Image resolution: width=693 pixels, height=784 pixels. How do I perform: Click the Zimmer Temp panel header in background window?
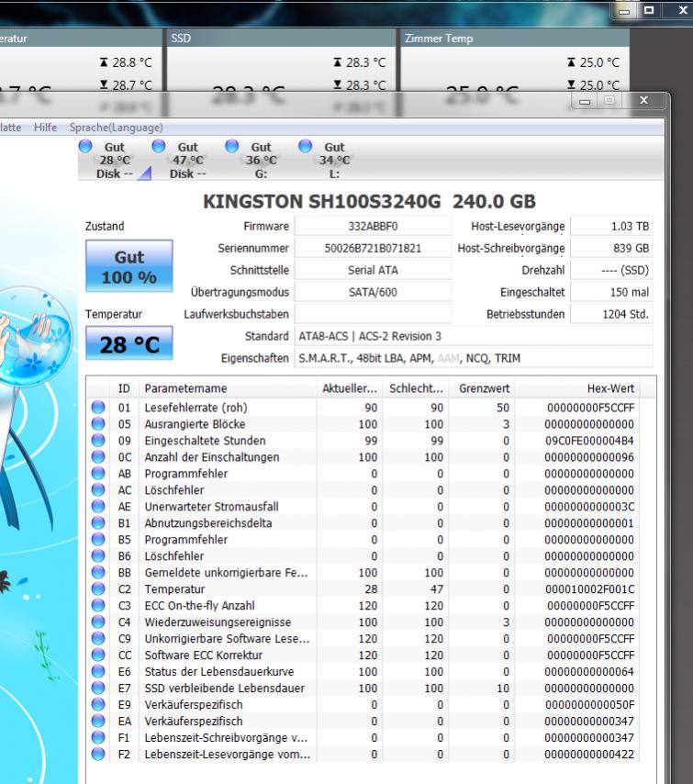tap(515, 38)
